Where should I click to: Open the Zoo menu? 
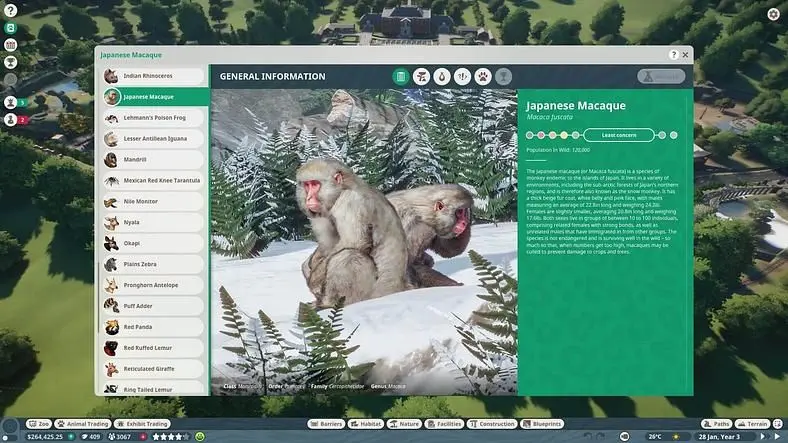(x=39, y=424)
